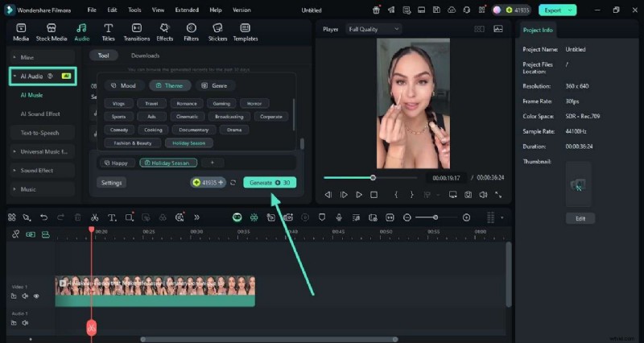Take a snapshot with the camera icon
The width and height of the screenshot is (644, 343).
point(468,195)
